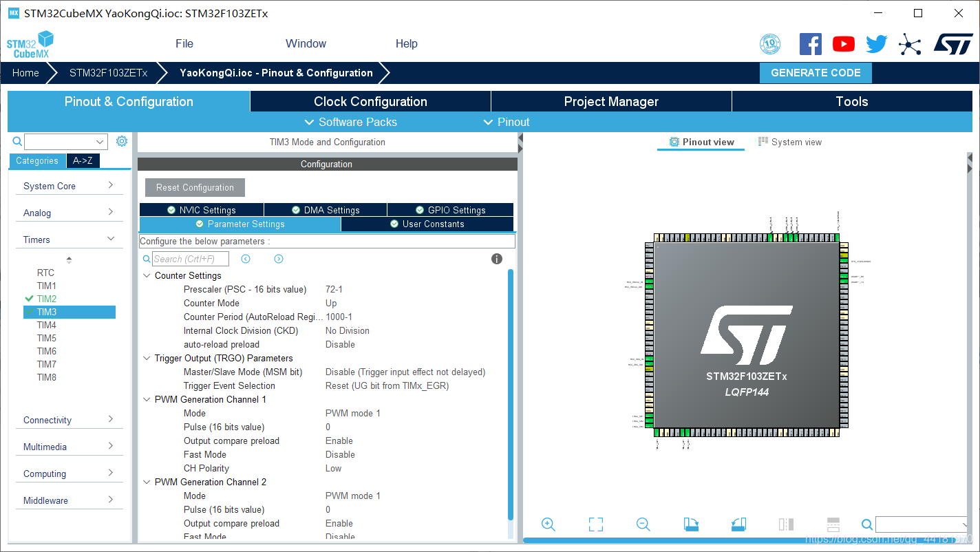980x552 pixels.
Task: Click the parameter search field
Action: (x=191, y=259)
